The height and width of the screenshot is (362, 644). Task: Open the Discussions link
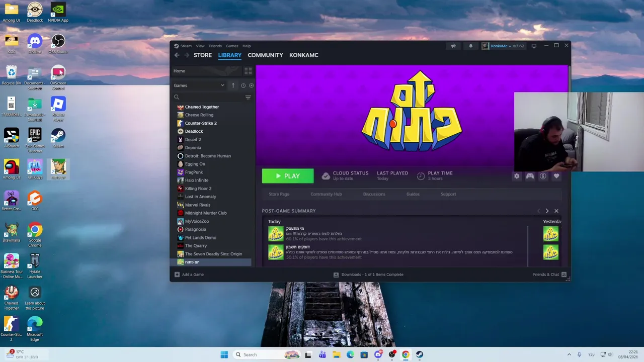[x=374, y=194]
